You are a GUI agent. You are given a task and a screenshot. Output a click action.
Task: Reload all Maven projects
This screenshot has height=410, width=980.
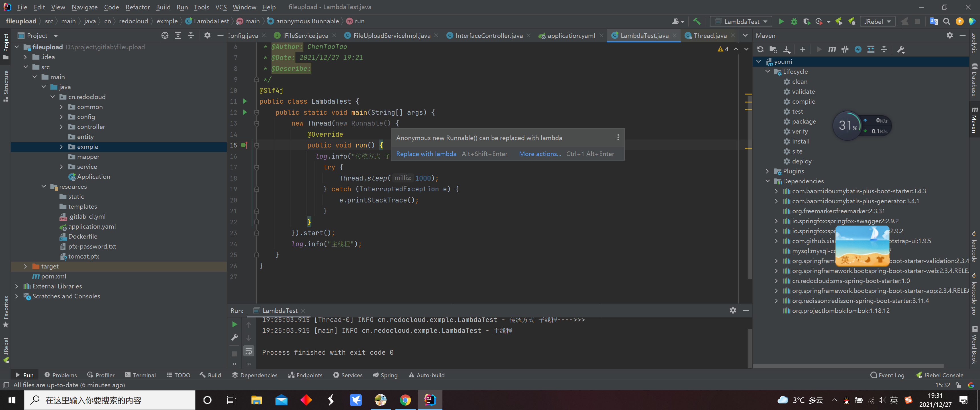coord(760,50)
